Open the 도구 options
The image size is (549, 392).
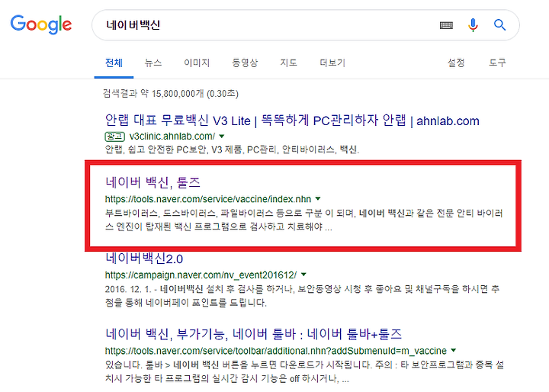pos(497,63)
